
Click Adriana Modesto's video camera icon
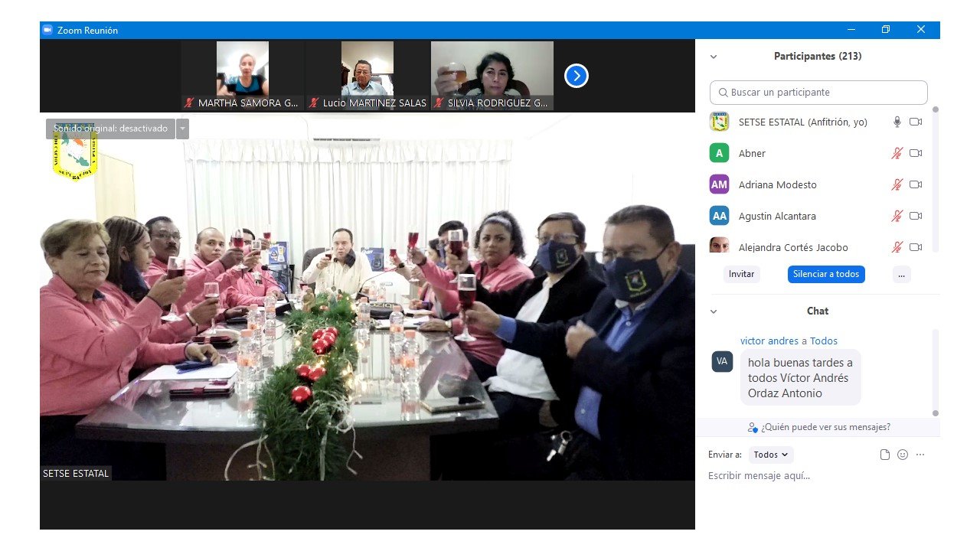point(915,184)
